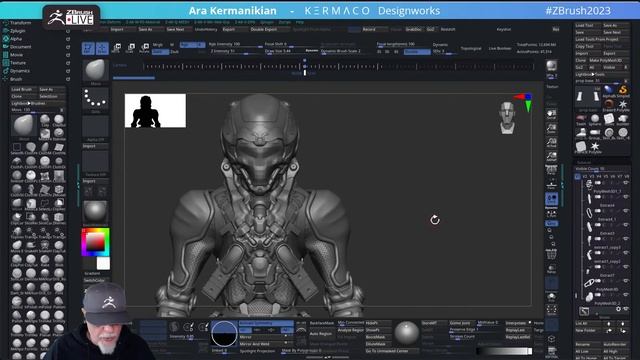Viewport: 640px width, 360px height.
Task: Open the Movie palette
Action: pyautogui.click(x=16, y=55)
